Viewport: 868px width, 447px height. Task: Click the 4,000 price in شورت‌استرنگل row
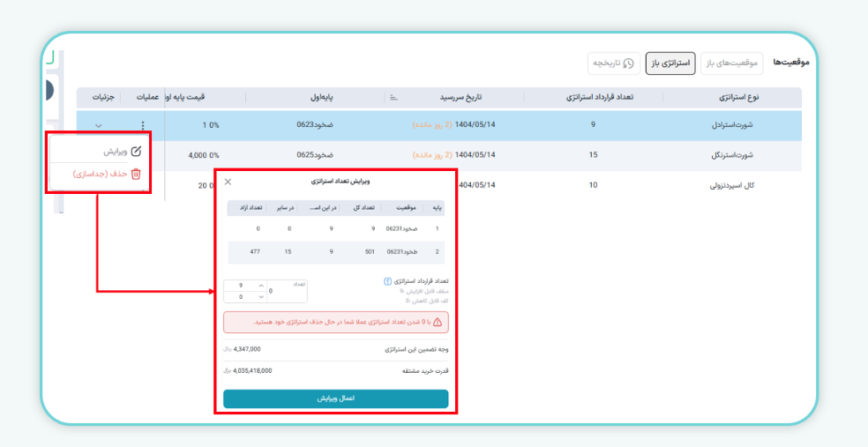pyautogui.click(x=198, y=155)
